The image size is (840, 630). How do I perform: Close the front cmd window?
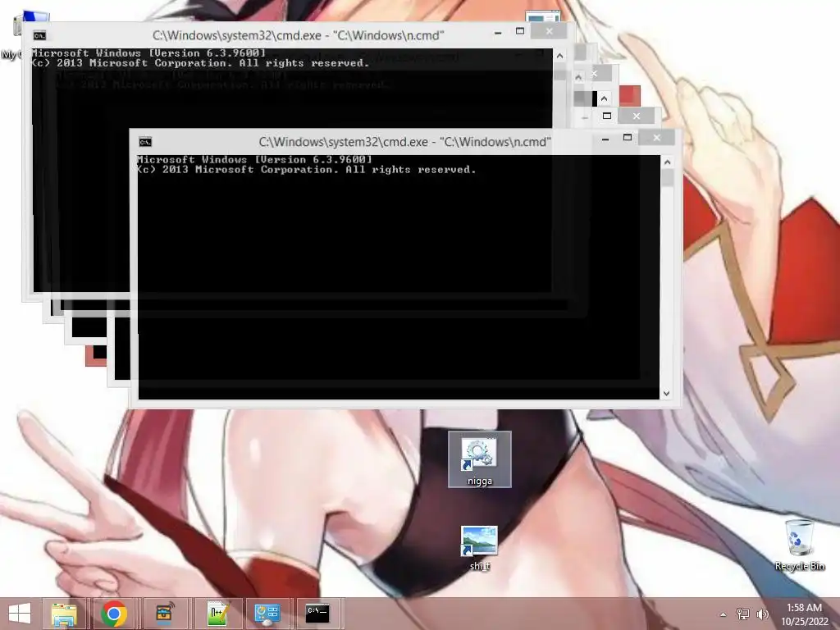coord(657,138)
